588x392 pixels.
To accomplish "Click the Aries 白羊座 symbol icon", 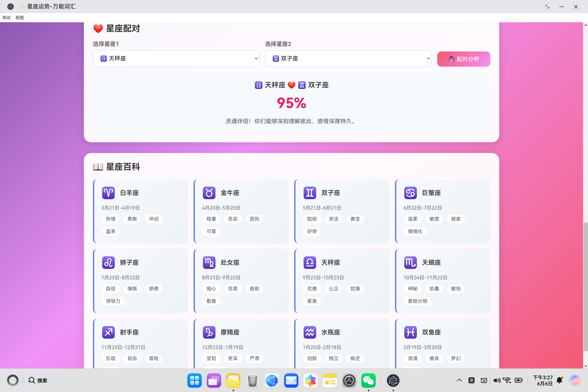I will pyautogui.click(x=108, y=193).
